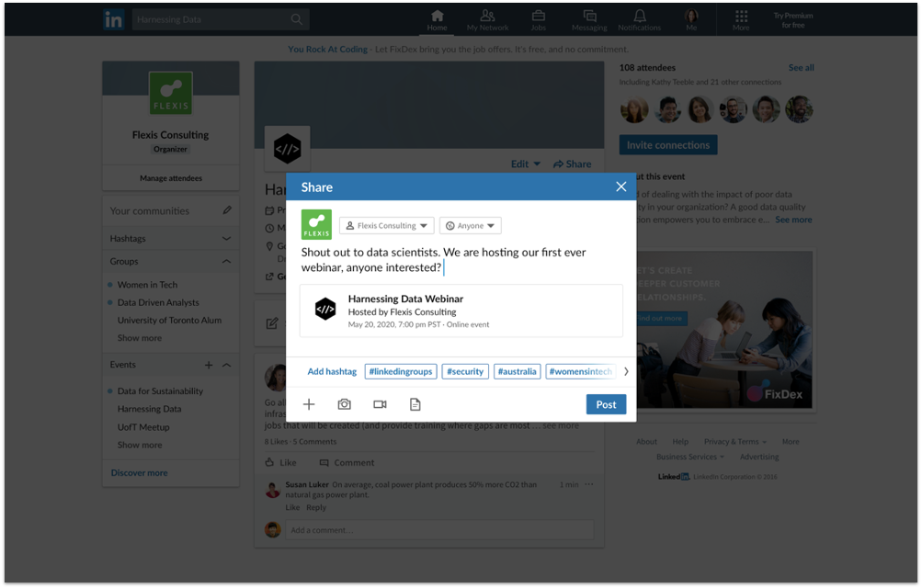Add a new event with plus icon
Viewport: 922px width, 588px height.
tap(209, 365)
